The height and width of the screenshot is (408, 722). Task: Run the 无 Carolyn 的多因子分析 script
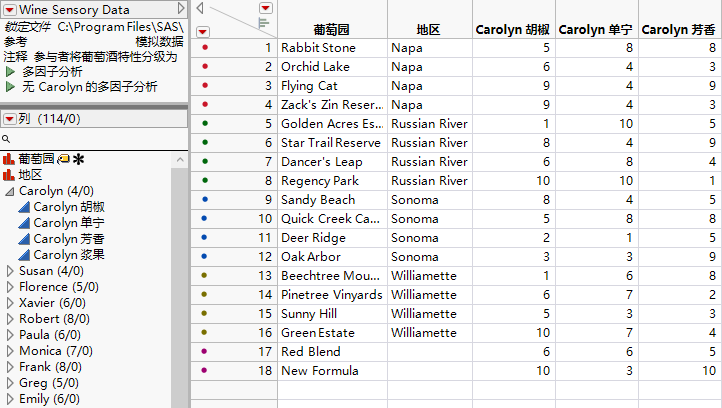click(x=10, y=87)
